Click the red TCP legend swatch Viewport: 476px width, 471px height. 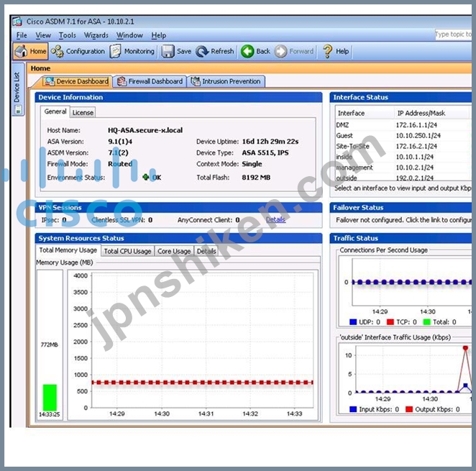point(390,321)
